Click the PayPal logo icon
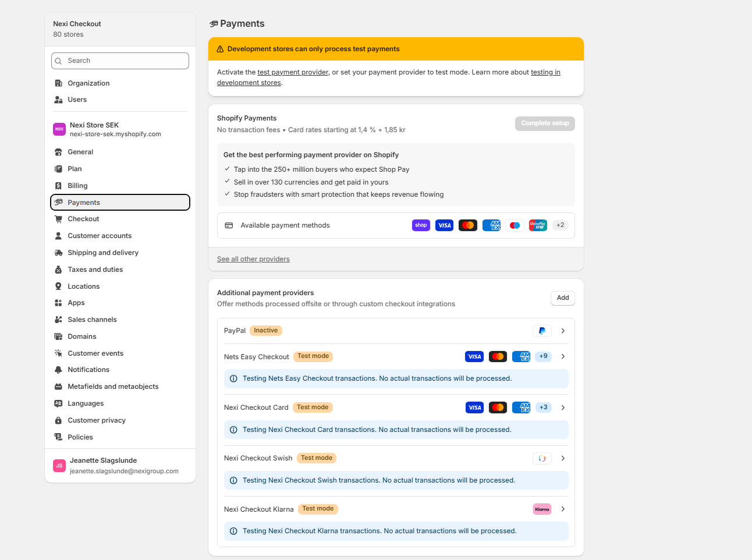Screen dimensions: 752x560 (542, 331)
